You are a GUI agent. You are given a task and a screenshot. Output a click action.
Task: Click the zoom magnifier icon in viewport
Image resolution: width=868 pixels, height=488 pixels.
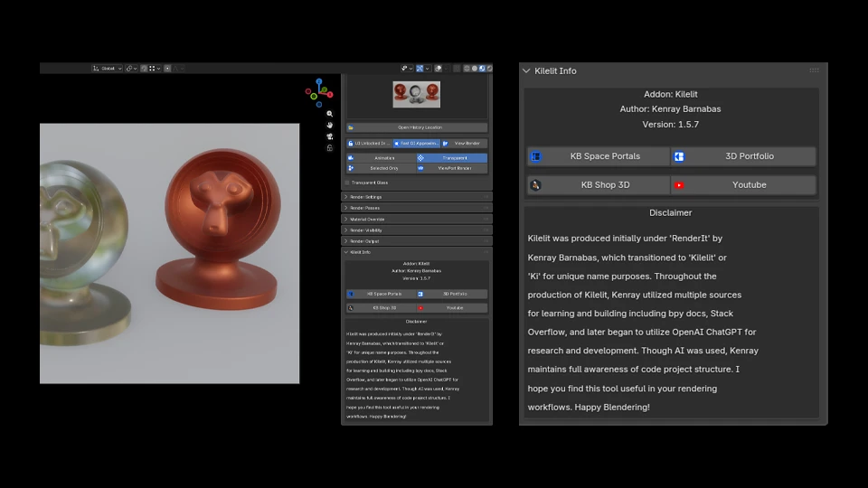(x=330, y=114)
